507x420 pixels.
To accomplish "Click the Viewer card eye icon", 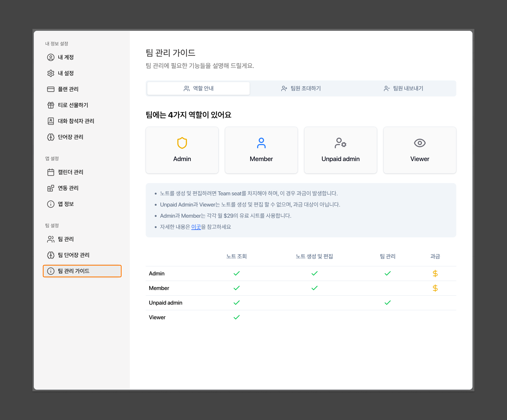I will (420, 143).
